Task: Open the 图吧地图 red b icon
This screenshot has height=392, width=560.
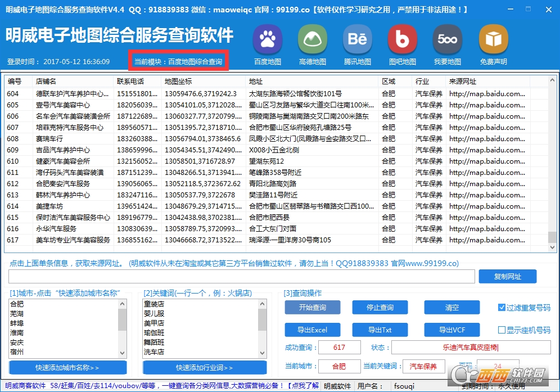Action: point(403,39)
